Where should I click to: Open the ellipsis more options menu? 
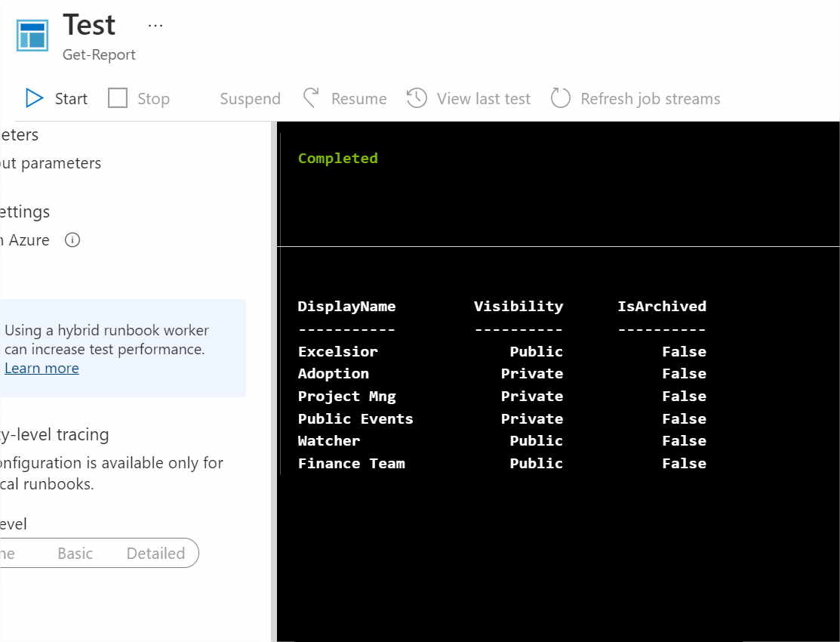(x=155, y=25)
